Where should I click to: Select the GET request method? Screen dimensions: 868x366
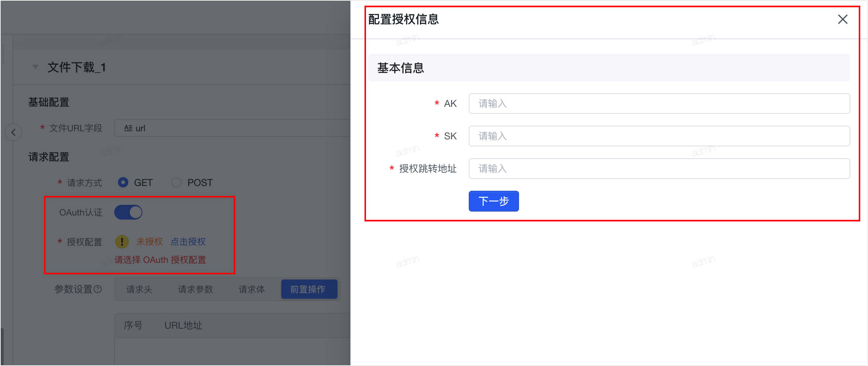(x=123, y=183)
